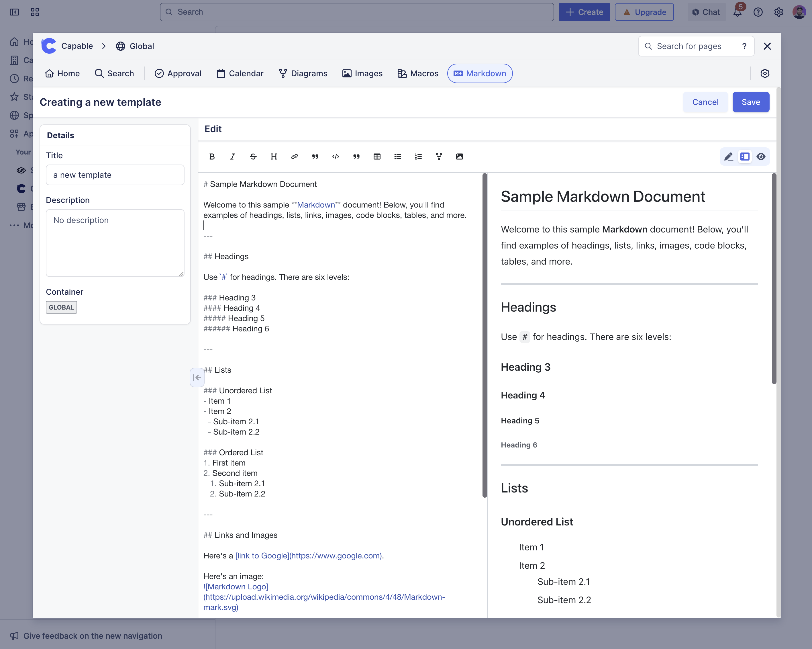This screenshot has height=649, width=812.
Task: Insert a table from toolbar
Action: click(377, 157)
